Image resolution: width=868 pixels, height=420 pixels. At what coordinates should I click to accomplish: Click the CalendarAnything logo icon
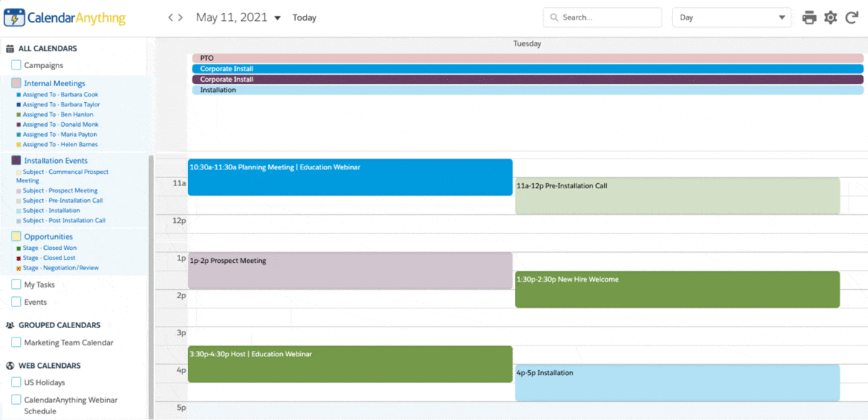tap(14, 17)
